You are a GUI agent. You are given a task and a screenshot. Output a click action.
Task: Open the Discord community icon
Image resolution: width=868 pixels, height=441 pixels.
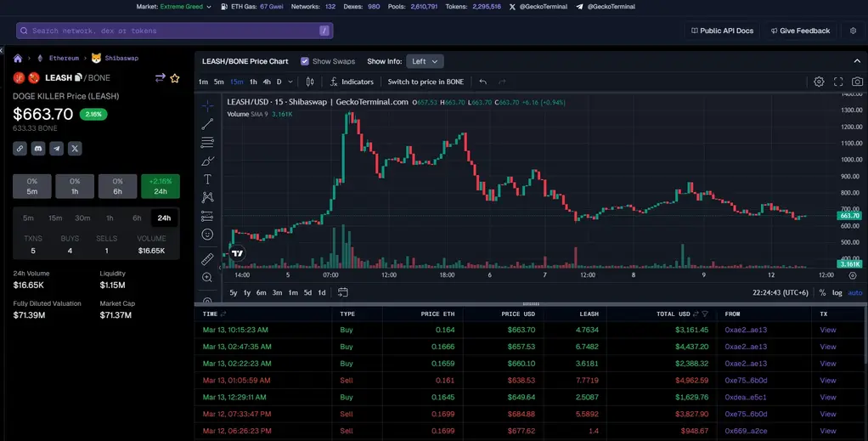pos(38,149)
